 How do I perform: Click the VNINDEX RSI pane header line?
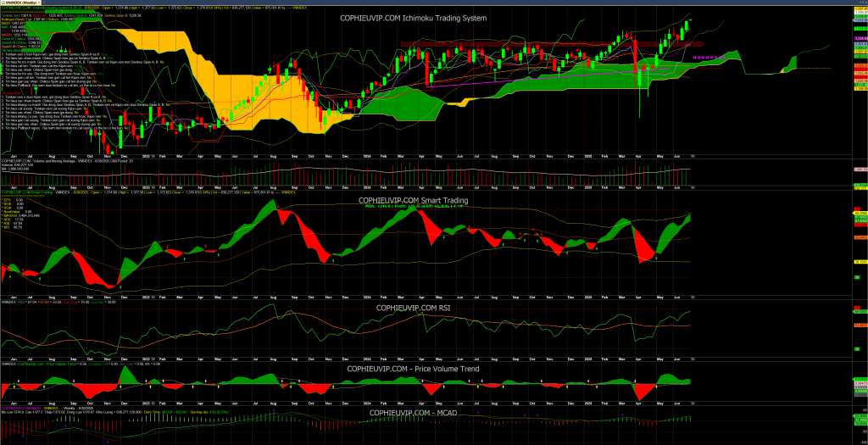coord(58,303)
